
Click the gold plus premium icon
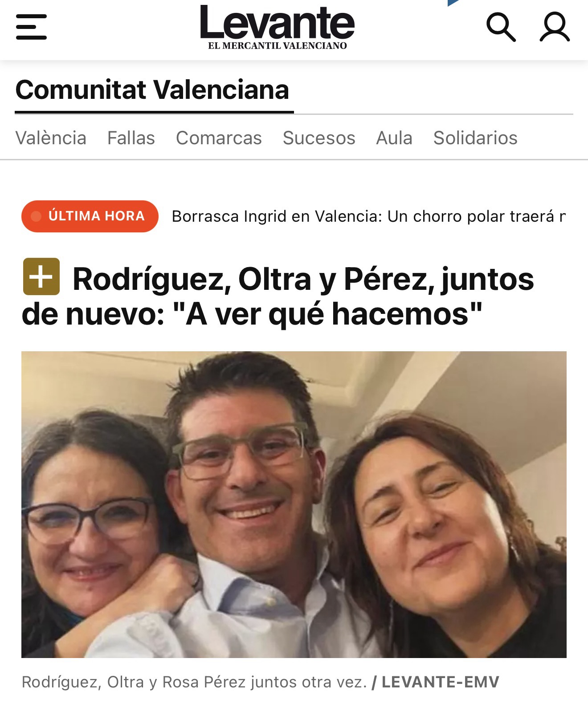point(41,276)
